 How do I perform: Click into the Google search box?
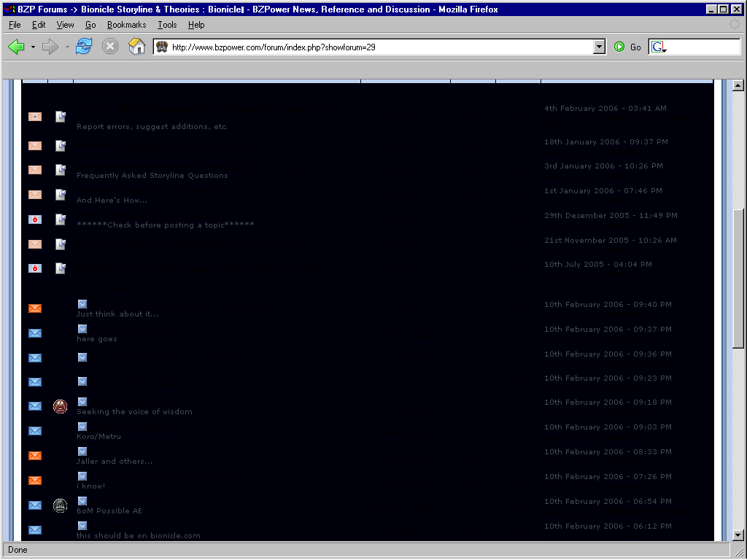click(704, 47)
